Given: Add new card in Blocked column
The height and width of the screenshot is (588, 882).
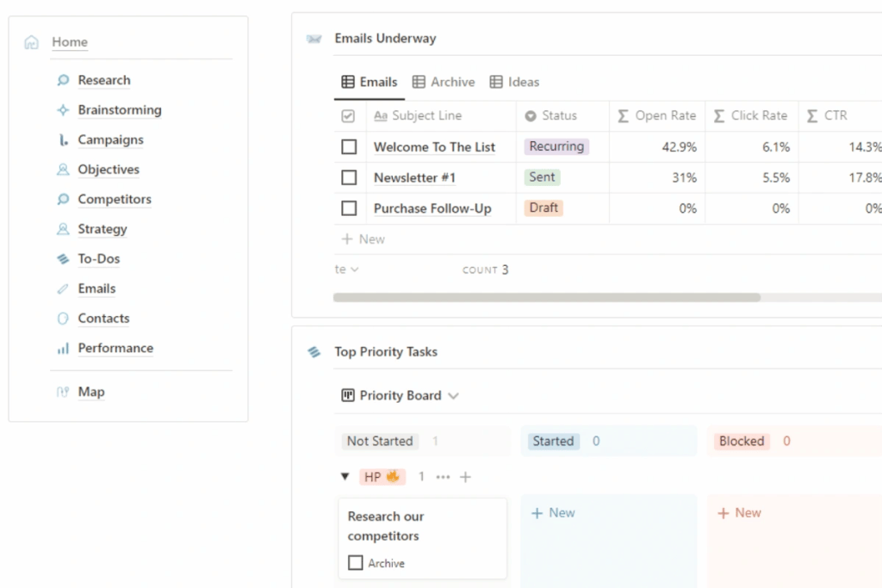Looking at the screenshot, I should tap(739, 513).
